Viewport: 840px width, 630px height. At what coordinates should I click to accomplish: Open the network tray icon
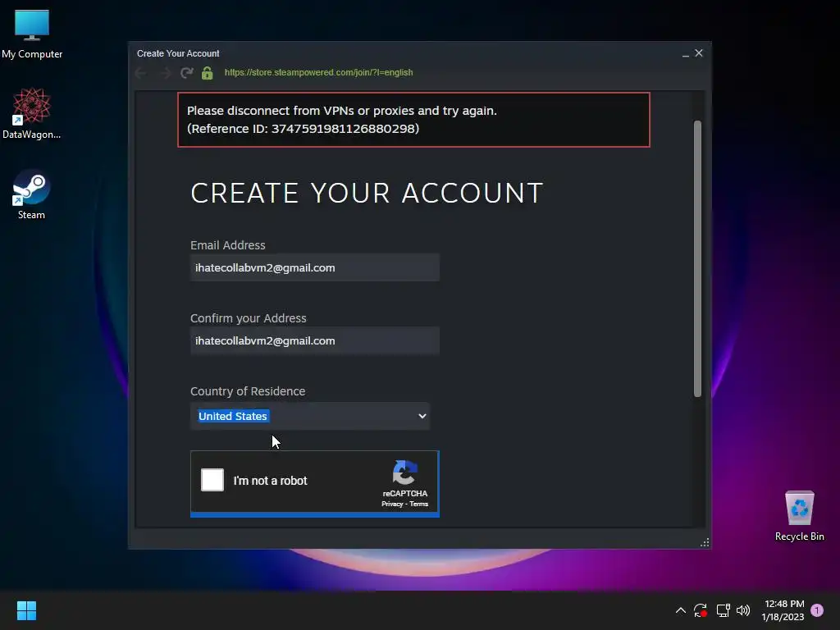pyautogui.click(x=724, y=610)
